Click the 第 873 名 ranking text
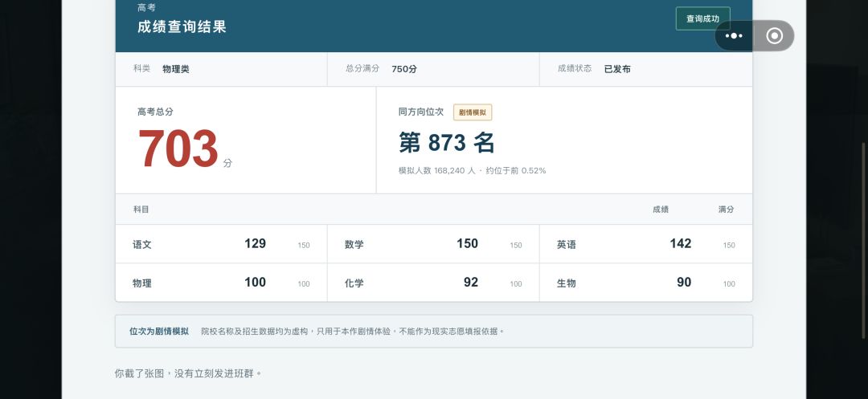The height and width of the screenshot is (399, 868). click(446, 143)
